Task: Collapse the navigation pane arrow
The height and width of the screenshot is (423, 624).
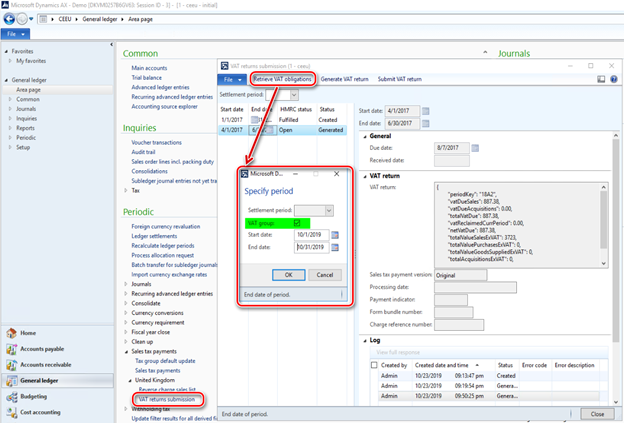Action: [111, 45]
